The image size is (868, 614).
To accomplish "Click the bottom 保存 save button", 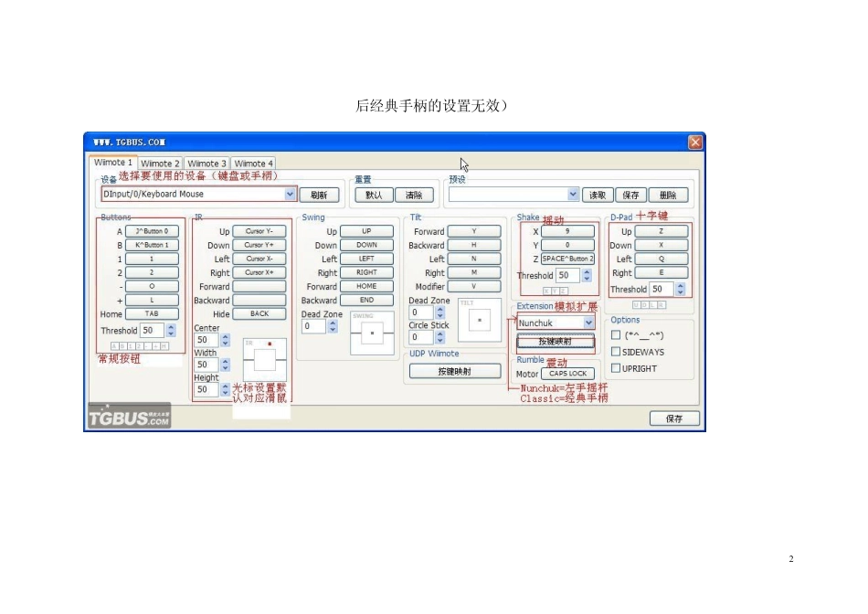I will tap(674, 418).
